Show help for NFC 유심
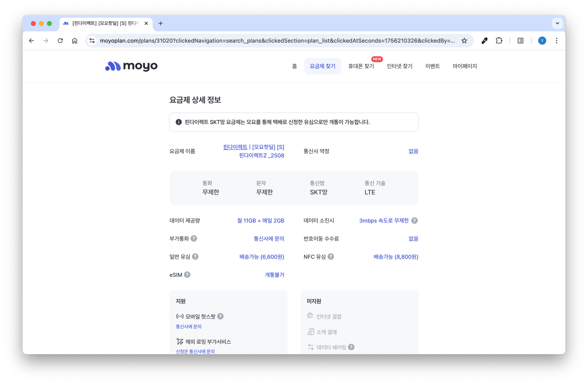The height and width of the screenshot is (384, 588). (x=331, y=257)
